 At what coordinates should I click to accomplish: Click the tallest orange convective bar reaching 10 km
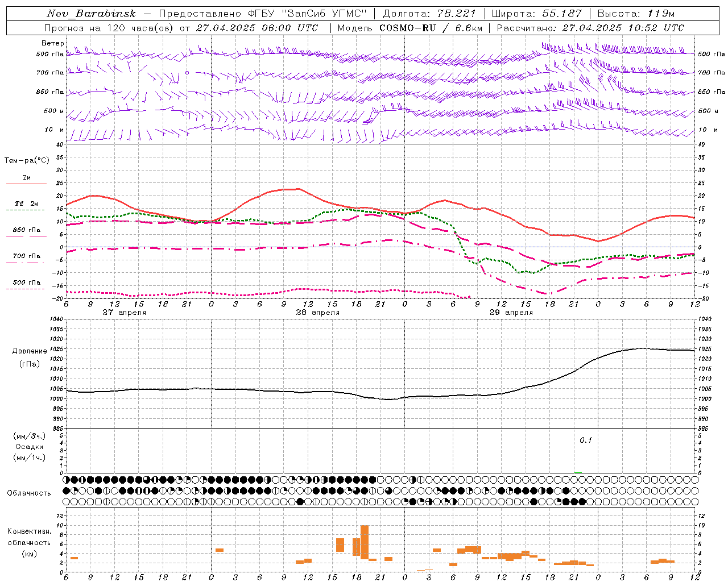[365, 542]
